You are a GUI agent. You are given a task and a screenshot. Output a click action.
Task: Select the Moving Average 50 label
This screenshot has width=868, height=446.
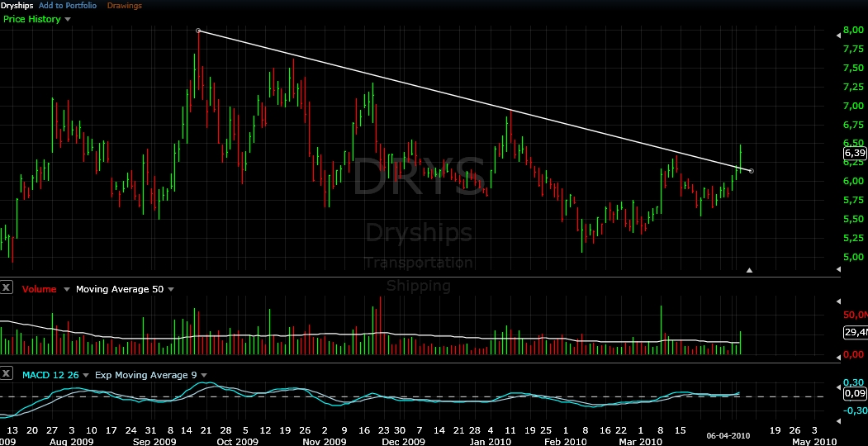click(x=120, y=289)
